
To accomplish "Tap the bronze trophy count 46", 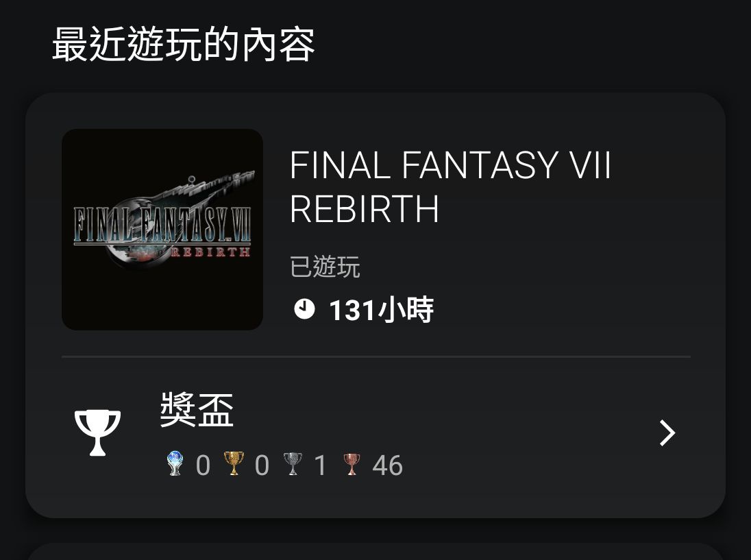I will tap(387, 465).
